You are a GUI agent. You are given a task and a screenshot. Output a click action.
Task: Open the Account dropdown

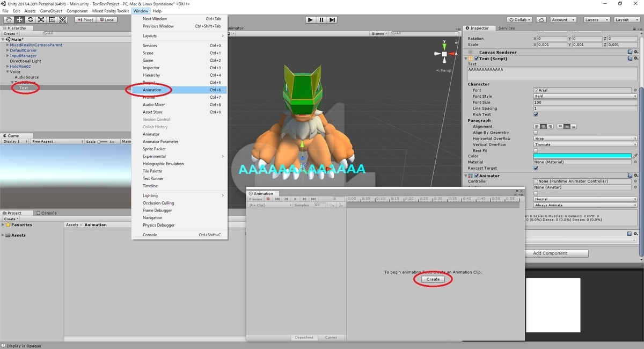pyautogui.click(x=563, y=20)
